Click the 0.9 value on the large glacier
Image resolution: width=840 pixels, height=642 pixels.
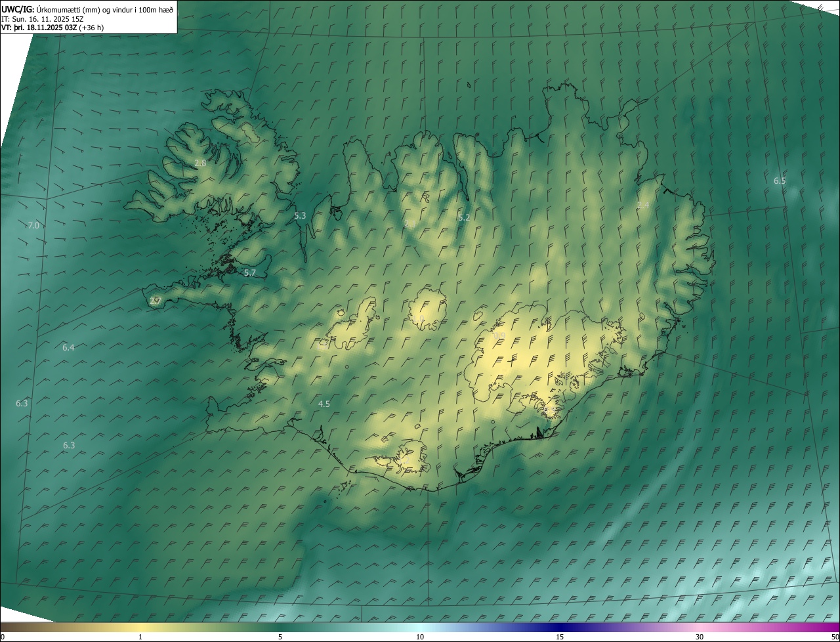coord(499,335)
